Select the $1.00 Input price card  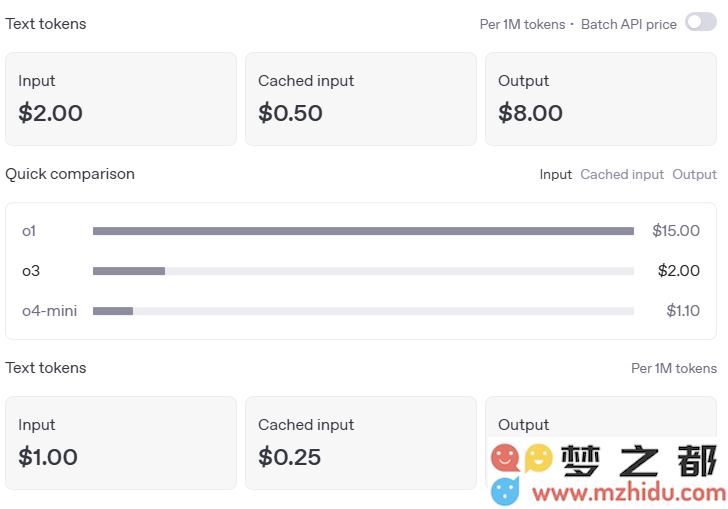coord(121,443)
